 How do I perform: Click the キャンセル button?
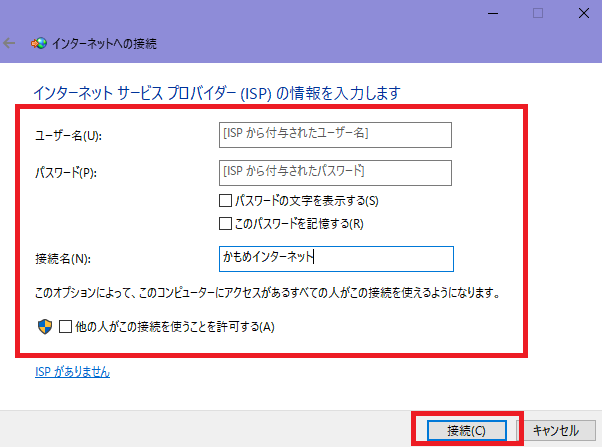pos(556,430)
